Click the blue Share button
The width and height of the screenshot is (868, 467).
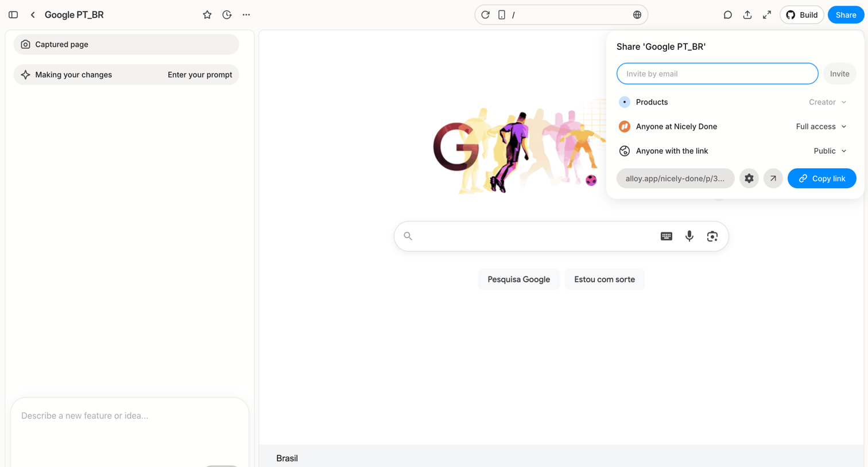pyautogui.click(x=846, y=15)
